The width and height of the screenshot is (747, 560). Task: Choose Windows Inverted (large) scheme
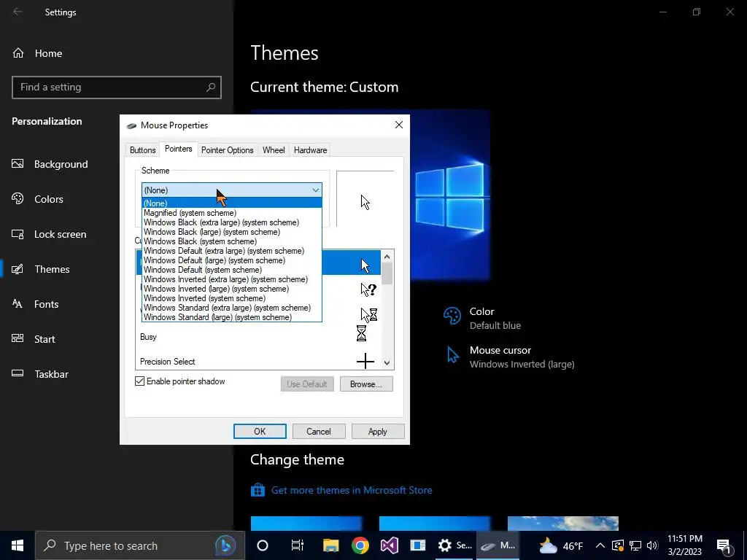coord(232,289)
